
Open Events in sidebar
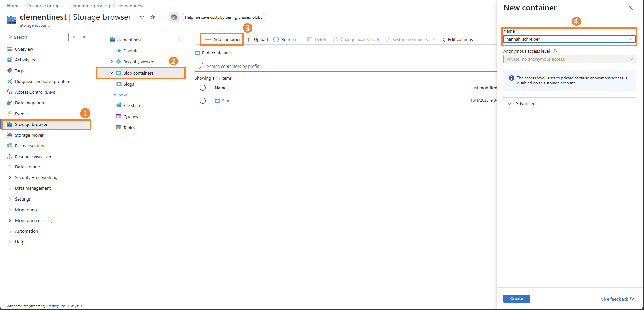(21, 114)
